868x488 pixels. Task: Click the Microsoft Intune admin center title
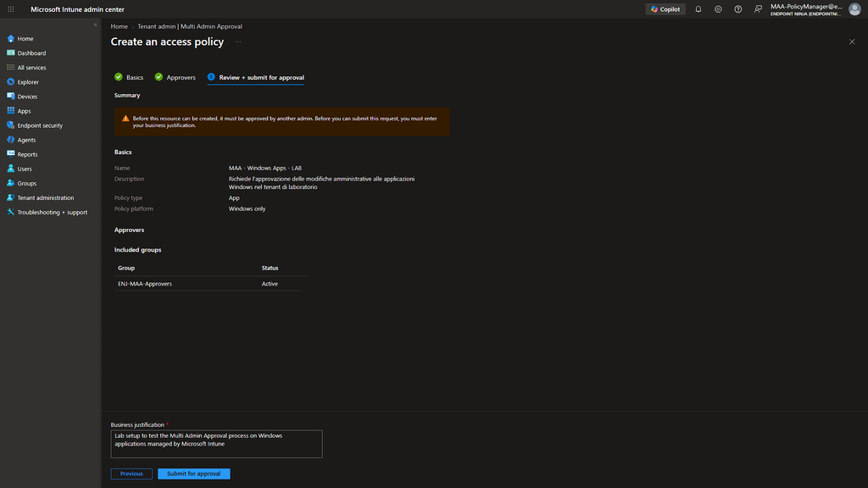coord(77,9)
